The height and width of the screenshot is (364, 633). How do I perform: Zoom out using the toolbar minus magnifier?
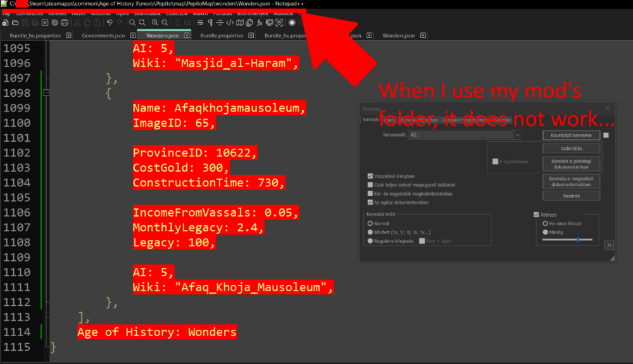165,23
